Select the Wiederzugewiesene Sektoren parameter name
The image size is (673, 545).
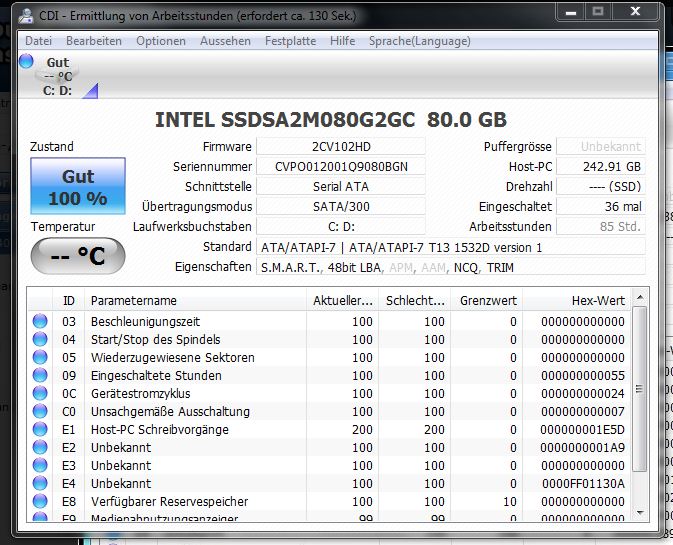173,357
